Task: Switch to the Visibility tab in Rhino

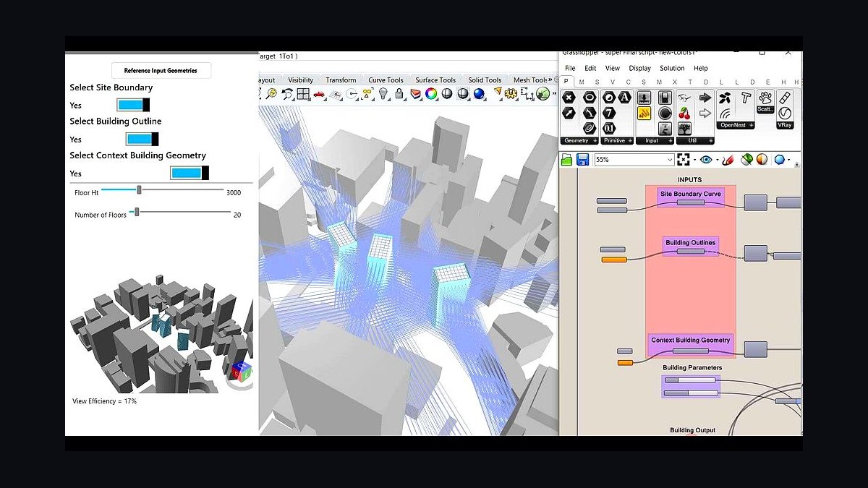Action: (x=301, y=80)
